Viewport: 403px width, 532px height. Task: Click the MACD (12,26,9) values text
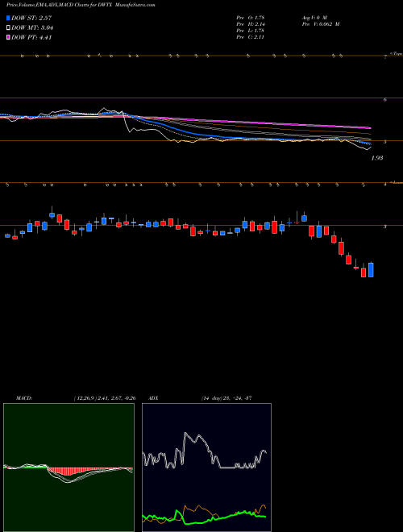[x=104, y=398]
